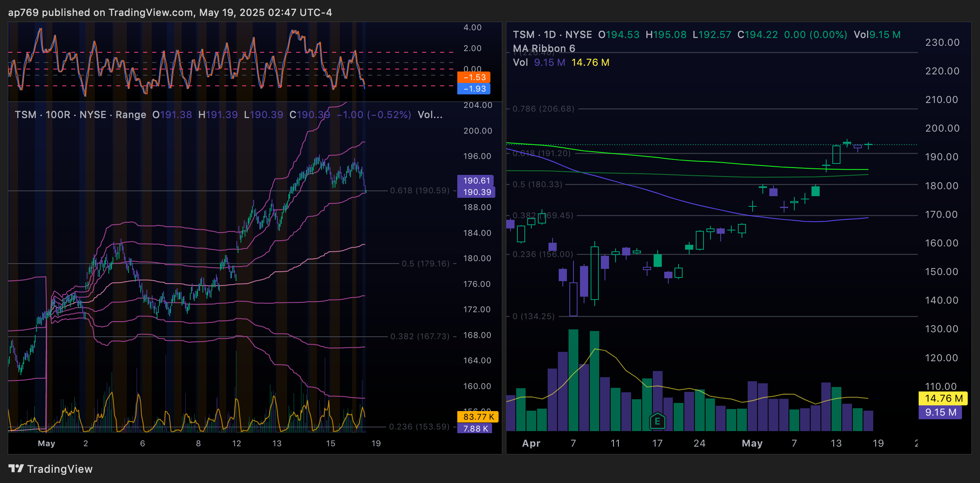This screenshot has width=980, height=483.
Task: Click the daily low value L192.57
Action: 712,35
